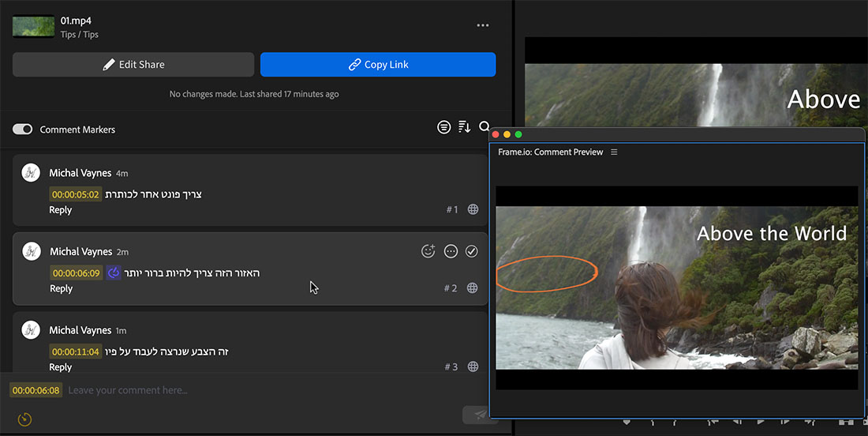This screenshot has height=436, width=868.
Task: Click the 'Last shared 17 minutes ago' status text
Action: tap(289, 94)
